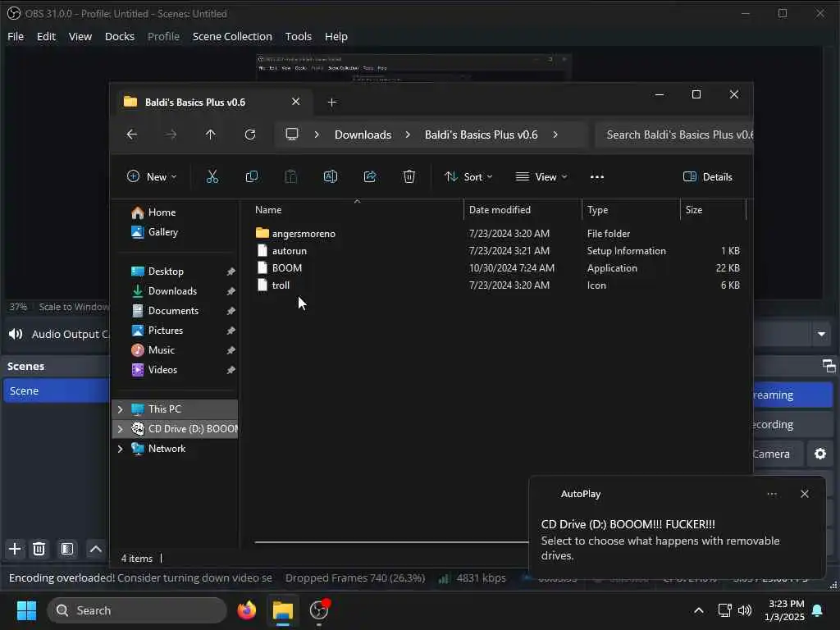
Task: Click the PC monitor icon in address bar
Action: [x=292, y=134]
